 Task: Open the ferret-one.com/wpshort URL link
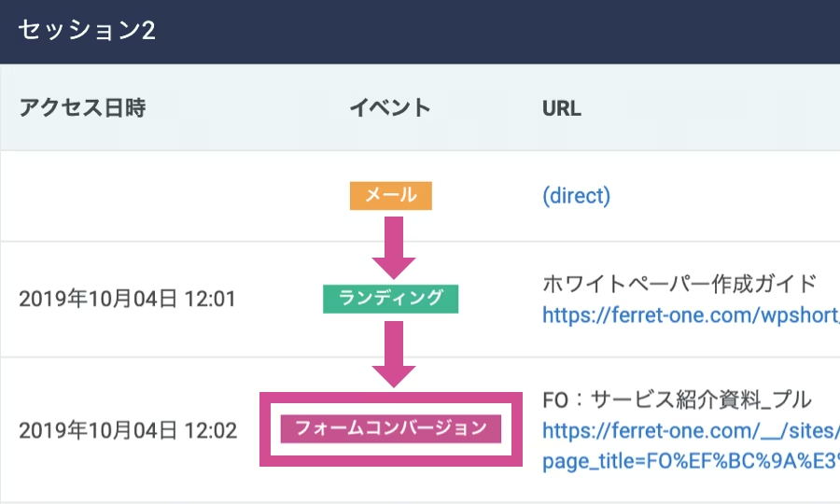tap(690, 315)
